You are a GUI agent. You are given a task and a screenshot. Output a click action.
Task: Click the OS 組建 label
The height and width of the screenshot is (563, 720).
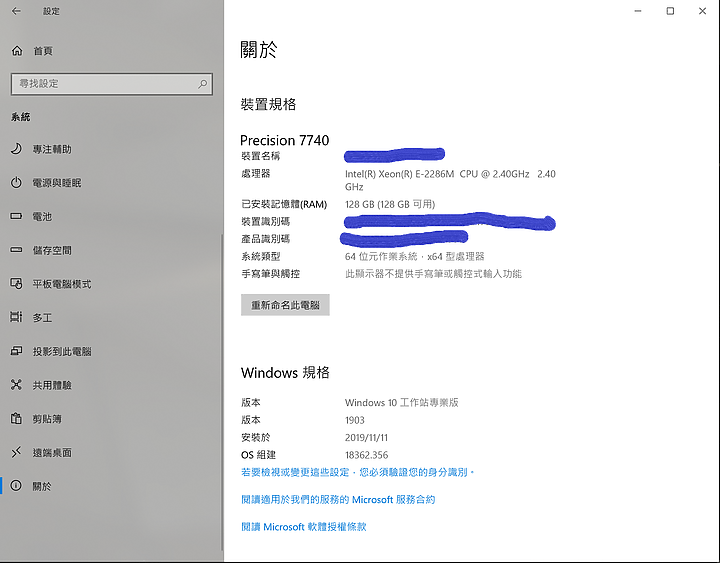click(x=259, y=455)
